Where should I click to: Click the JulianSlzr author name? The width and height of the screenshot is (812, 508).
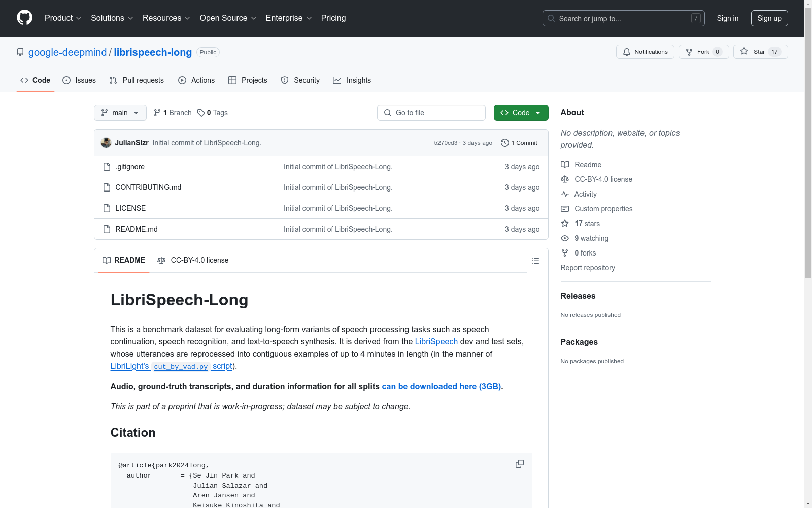pyautogui.click(x=131, y=143)
